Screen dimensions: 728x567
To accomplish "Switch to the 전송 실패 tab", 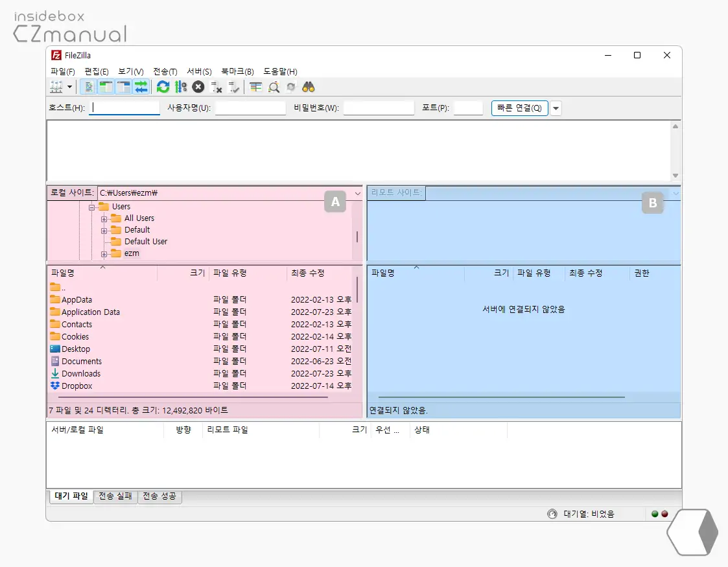I will point(115,496).
